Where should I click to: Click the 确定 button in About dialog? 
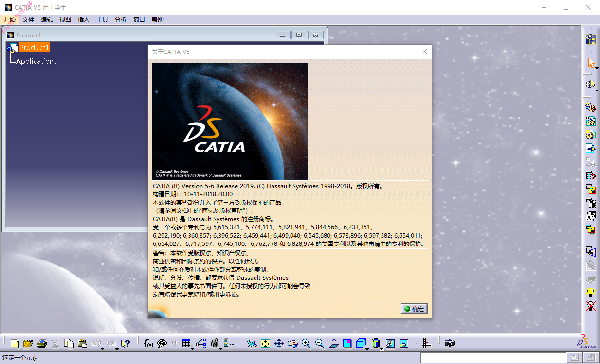pyautogui.click(x=414, y=309)
